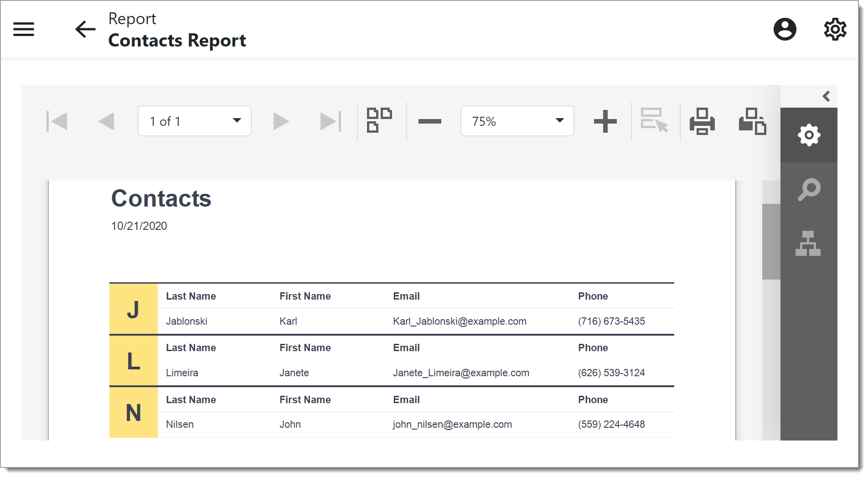Viewport: 868px width, 477px height.
Task: Go to the next report page
Action: pyautogui.click(x=281, y=121)
